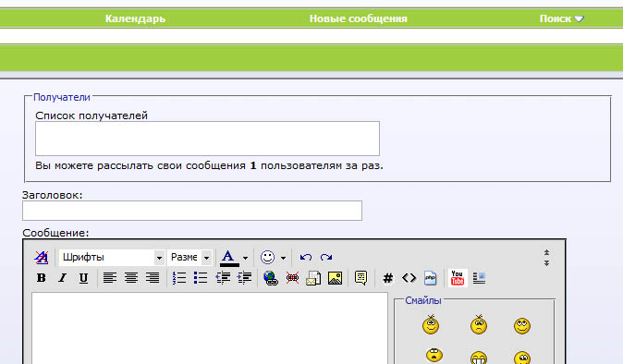Increase the editor size with down arrows

tap(546, 262)
